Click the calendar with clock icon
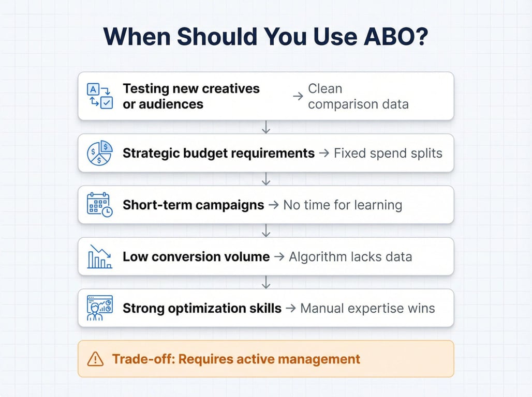This screenshot has width=532, height=397. tap(99, 205)
